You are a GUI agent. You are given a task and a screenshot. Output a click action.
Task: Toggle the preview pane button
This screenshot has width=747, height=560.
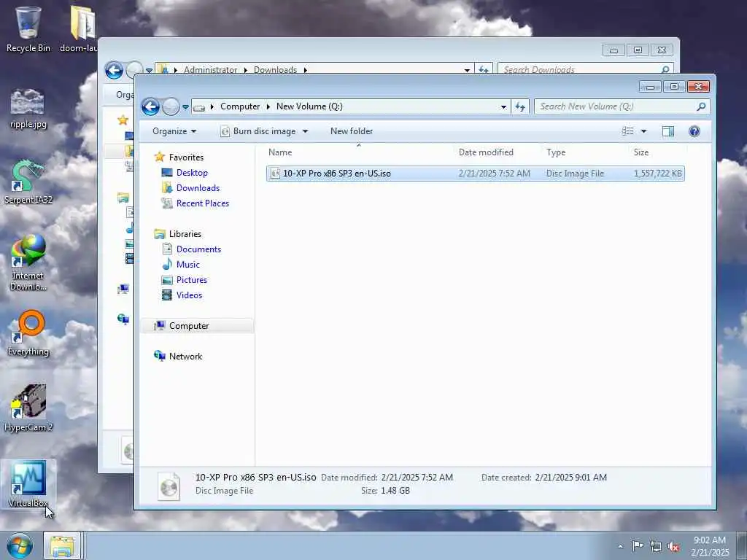pos(668,131)
